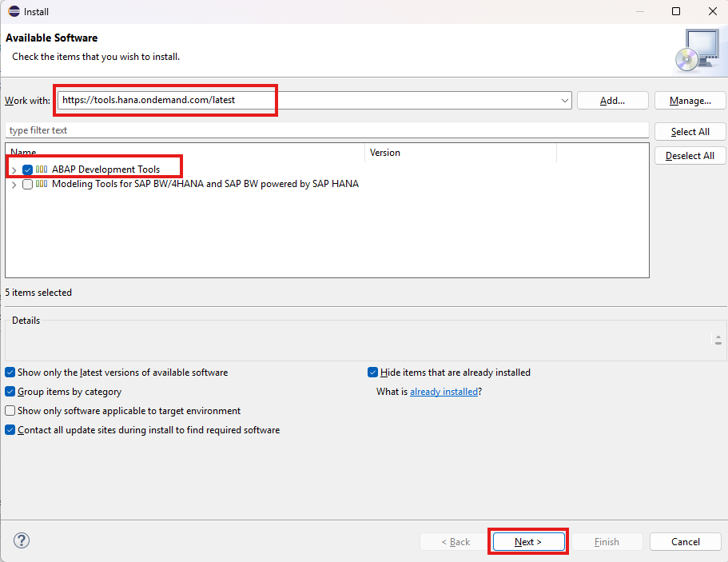728x562 pixels.
Task: Close the Install dialog window
Action: point(713,11)
